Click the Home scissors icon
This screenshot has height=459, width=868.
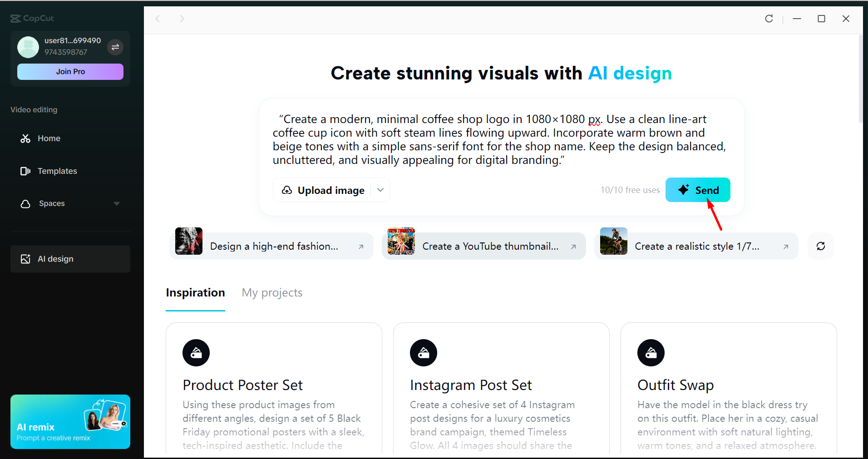(25, 138)
